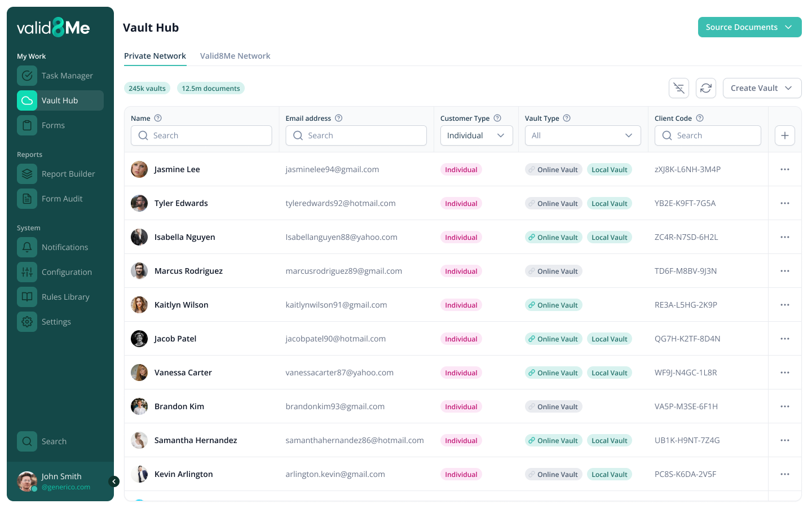
Task: Open the more options menu for Jasmine Lee
Action: [x=784, y=169]
